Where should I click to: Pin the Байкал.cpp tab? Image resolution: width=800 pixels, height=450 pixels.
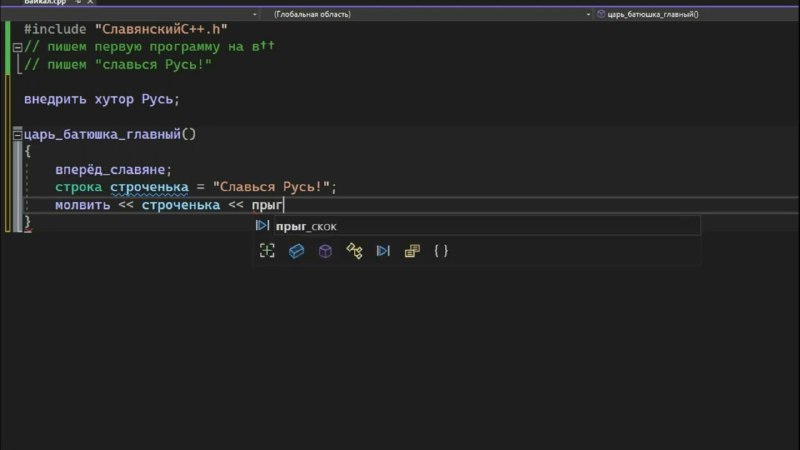click(x=78, y=2)
